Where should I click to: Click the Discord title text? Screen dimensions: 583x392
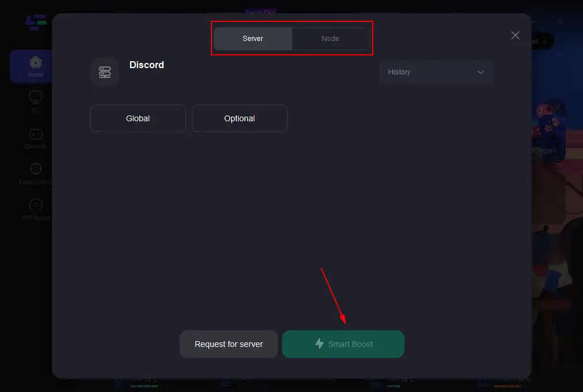point(147,65)
